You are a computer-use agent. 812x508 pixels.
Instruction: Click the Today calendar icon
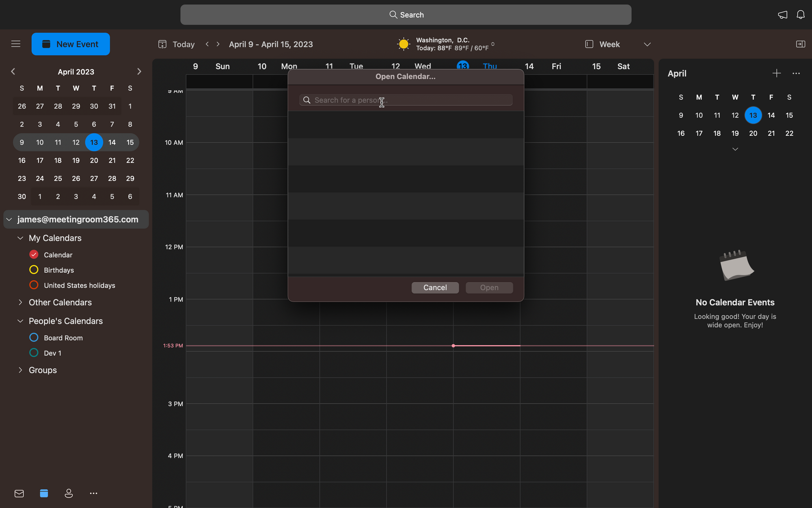click(162, 44)
